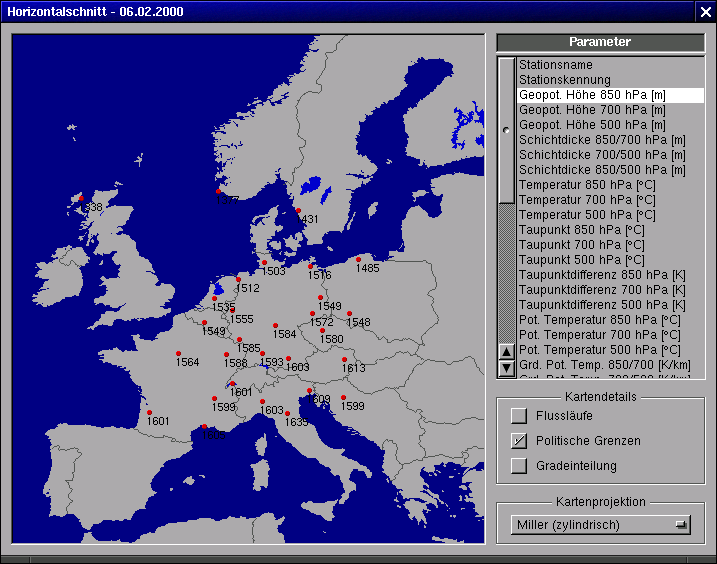Click the scroll down arrow in Parameter list

pyautogui.click(x=506, y=368)
